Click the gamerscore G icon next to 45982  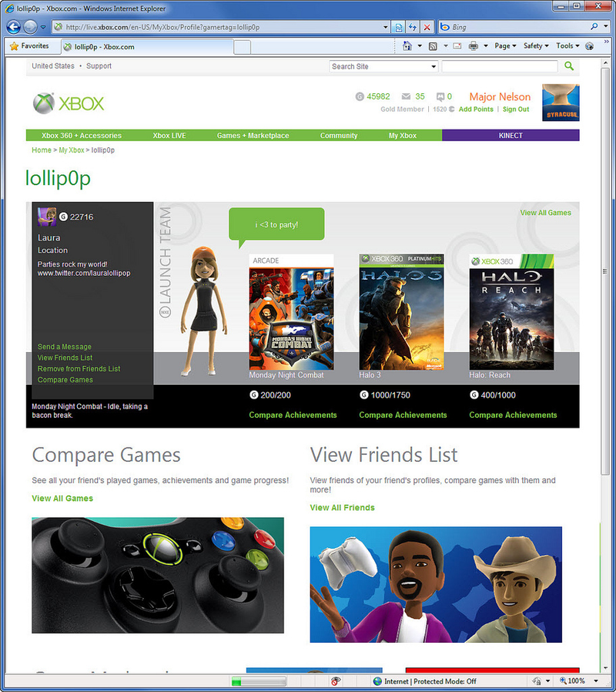[360, 96]
